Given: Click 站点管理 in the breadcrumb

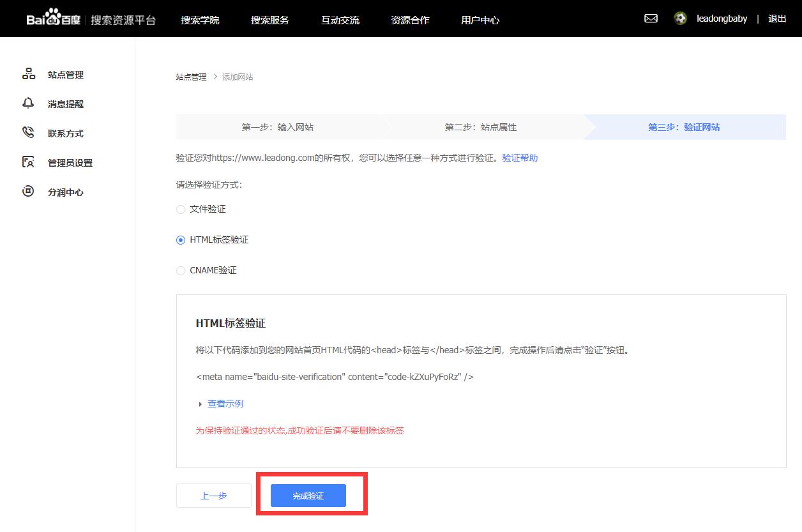Looking at the screenshot, I should pyautogui.click(x=191, y=76).
